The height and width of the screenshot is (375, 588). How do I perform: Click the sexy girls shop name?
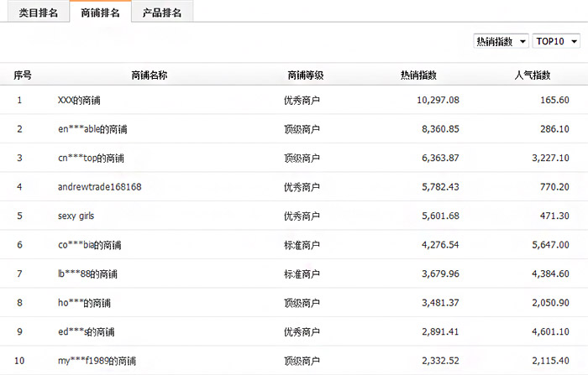coord(76,216)
